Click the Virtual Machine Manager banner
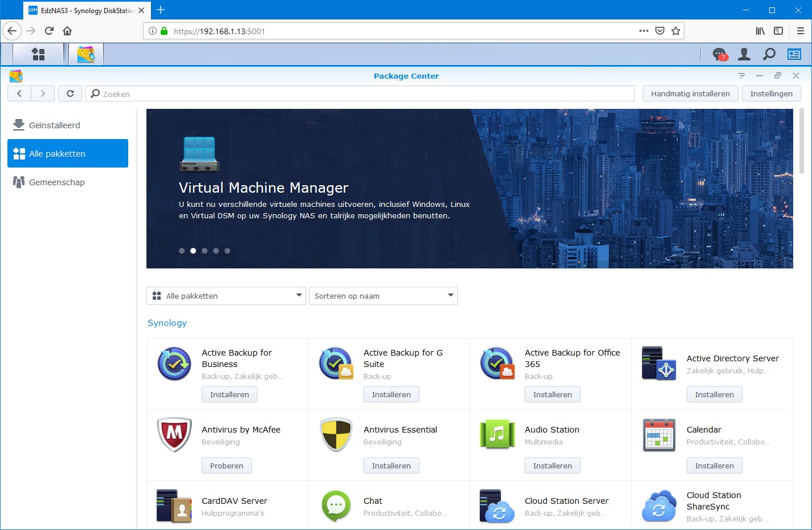The height and width of the screenshot is (530, 812). click(470, 189)
